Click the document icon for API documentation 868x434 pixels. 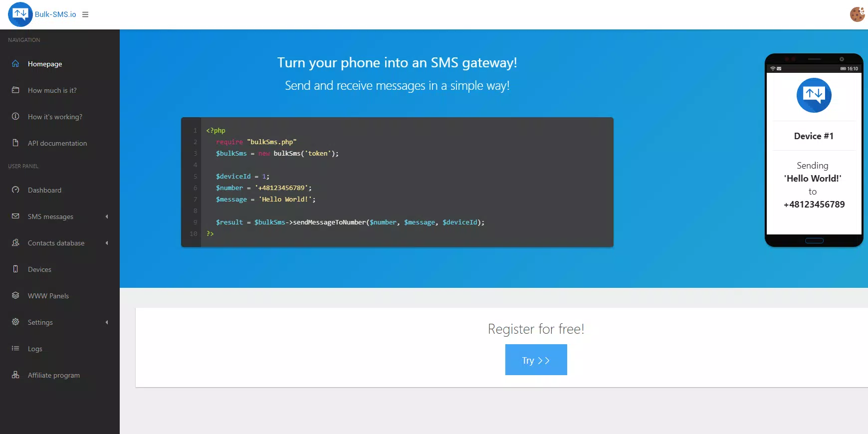click(15, 143)
